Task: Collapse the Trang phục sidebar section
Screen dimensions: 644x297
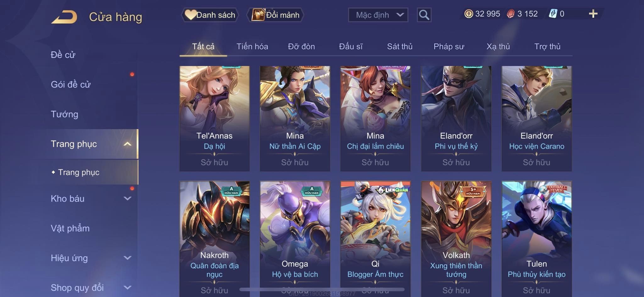Action: 127,144
